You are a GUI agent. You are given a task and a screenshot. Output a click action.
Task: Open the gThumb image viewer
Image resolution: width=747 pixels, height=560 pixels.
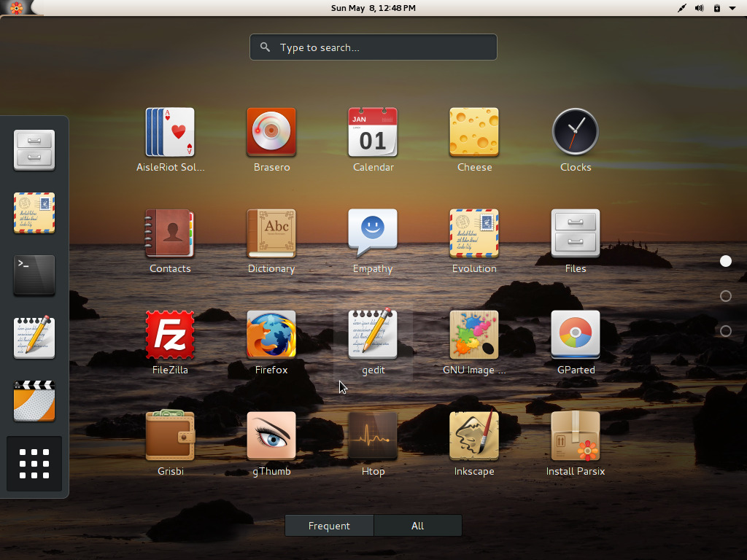click(271, 437)
